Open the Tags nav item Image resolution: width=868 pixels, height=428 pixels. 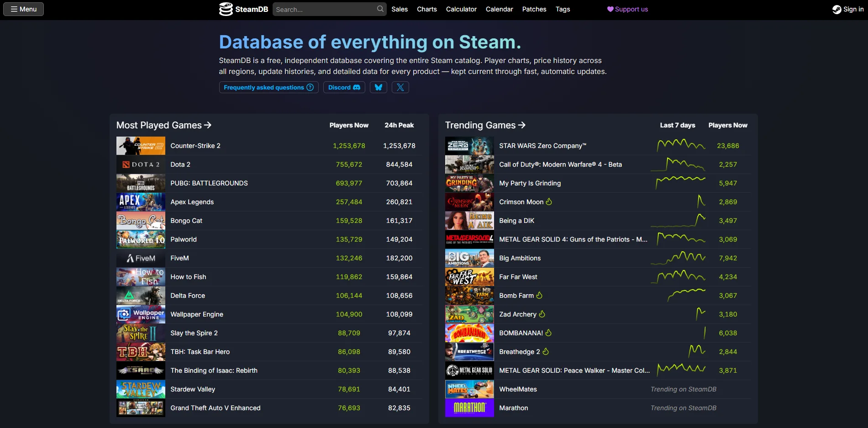click(563, 9)
